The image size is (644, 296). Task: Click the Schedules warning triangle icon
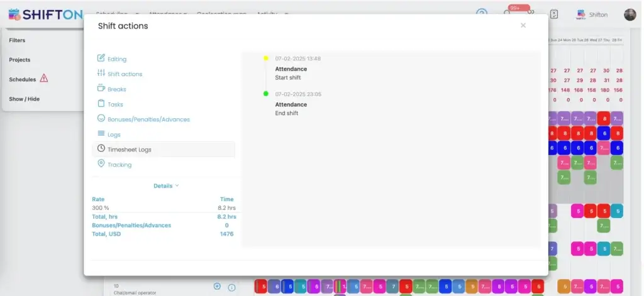44,79
